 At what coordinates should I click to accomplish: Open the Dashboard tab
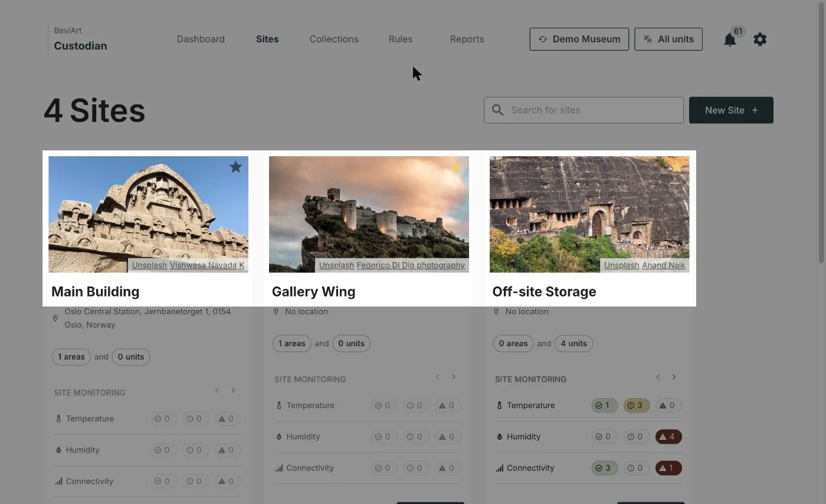click(201, 39)
